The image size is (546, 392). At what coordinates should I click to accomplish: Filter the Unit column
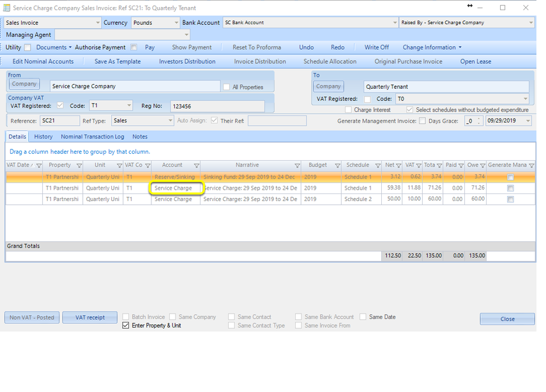(119, 165)
